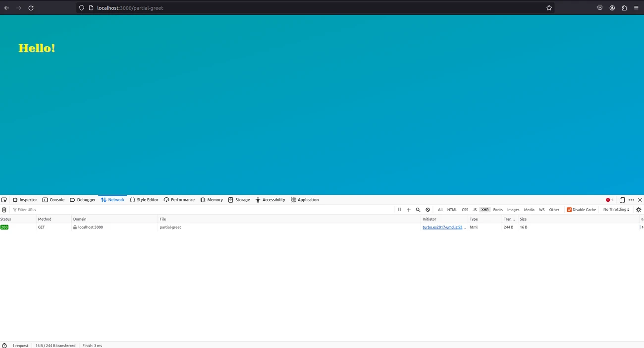
Task: Sort by the Size column header
Action: [x=579, y=219]
